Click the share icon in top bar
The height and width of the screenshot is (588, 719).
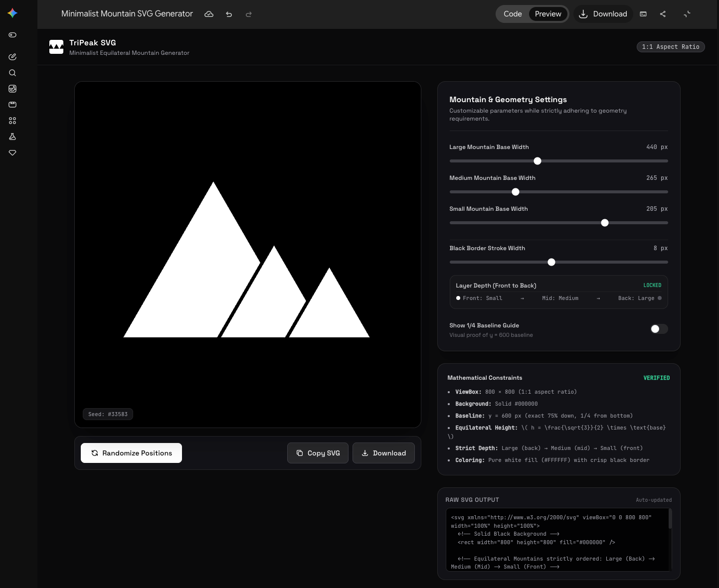(x=663, y=14)
